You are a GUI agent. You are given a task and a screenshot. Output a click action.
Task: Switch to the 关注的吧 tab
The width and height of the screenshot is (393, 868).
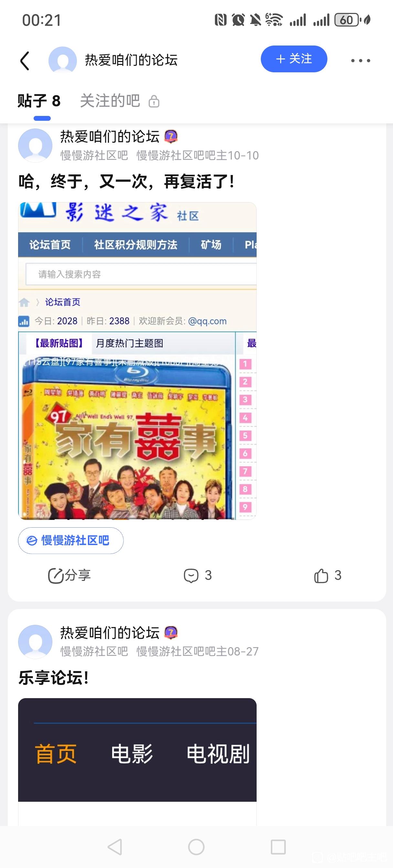(110, 101)
